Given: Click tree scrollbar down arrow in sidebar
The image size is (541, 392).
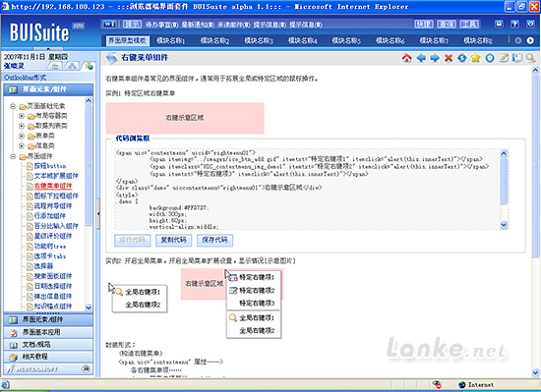Looking at the screenshot, I should 89,308.
